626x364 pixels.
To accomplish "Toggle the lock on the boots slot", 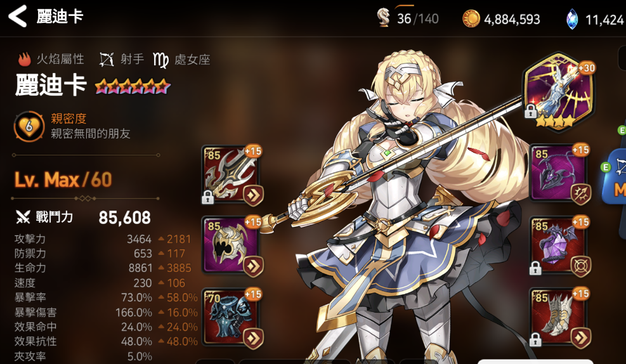I will click(535, 340).
